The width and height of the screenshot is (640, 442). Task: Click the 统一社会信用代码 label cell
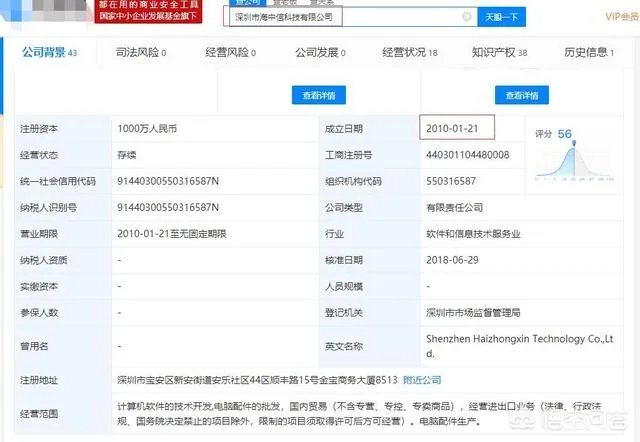coord(63,181)
